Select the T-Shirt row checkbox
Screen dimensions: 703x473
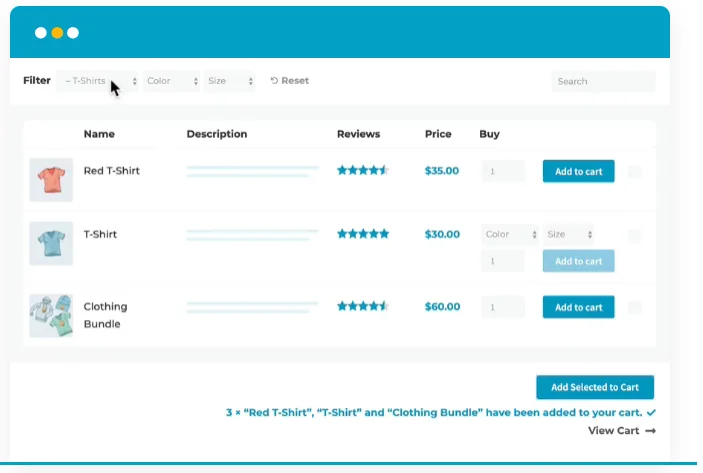click(635, 236)
